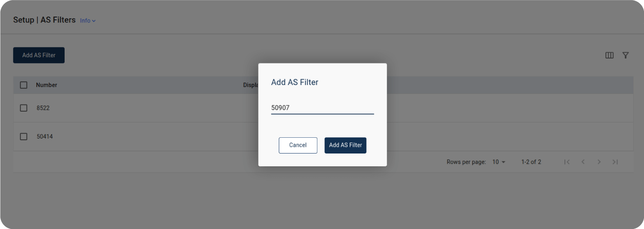Select the 50414 table row
This screenshot has height=229, width=644.
[124, 136]
